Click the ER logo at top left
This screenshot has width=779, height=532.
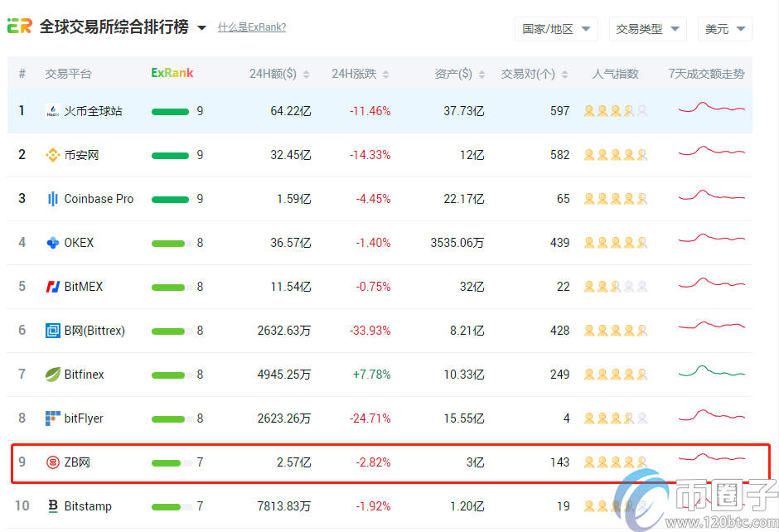point(20,27)
